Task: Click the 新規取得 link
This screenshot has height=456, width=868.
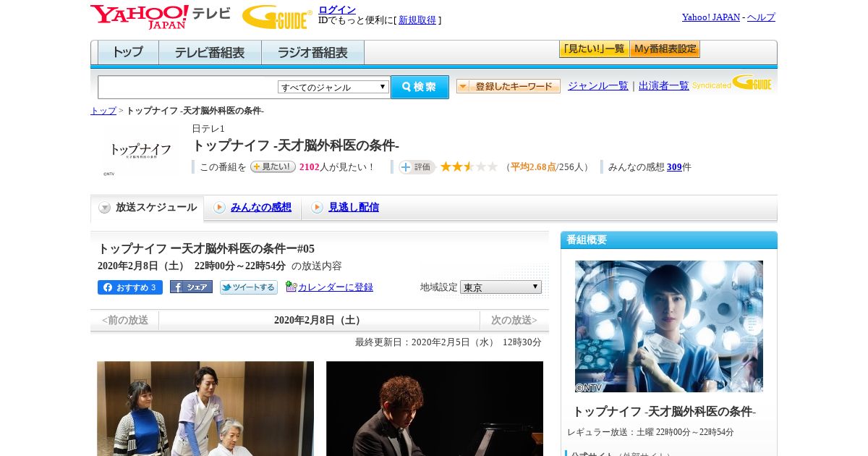Action: point(417,20)
